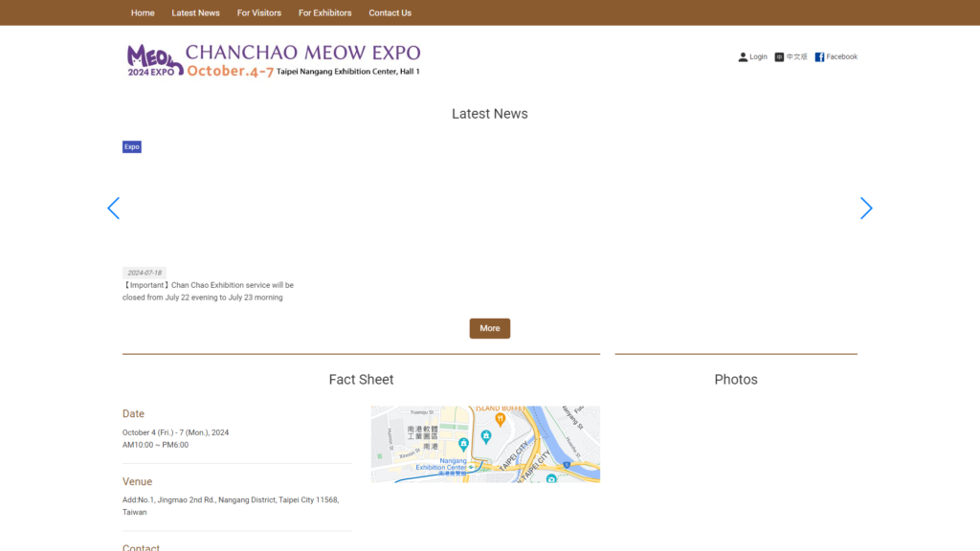This screenshot has width=980, height=551.
Task: Show next news with right arrow
Action: tap(866, 208)
